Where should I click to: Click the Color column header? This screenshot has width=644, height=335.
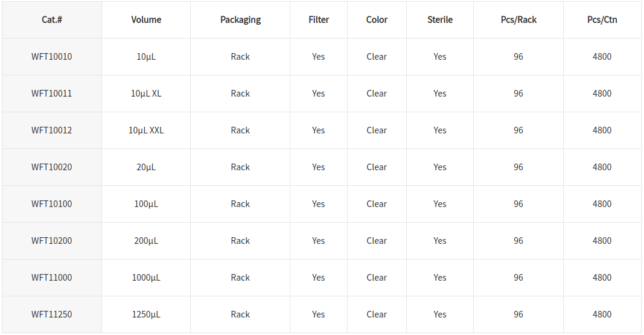[377, 20]
